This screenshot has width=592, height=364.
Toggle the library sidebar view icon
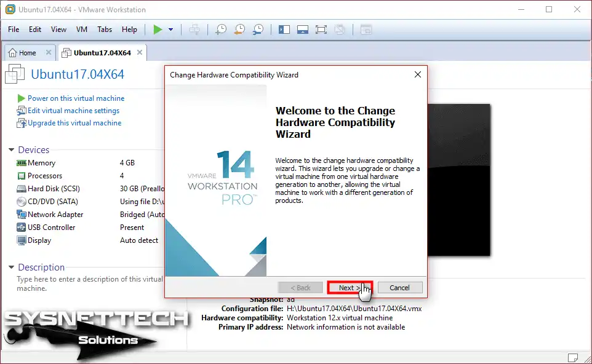click(284, 30)
